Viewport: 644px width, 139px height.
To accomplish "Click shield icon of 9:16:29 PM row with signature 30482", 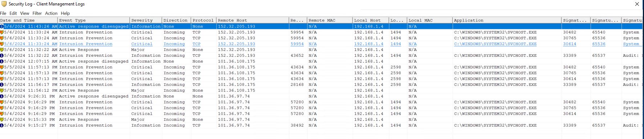I will coord(2,102).
